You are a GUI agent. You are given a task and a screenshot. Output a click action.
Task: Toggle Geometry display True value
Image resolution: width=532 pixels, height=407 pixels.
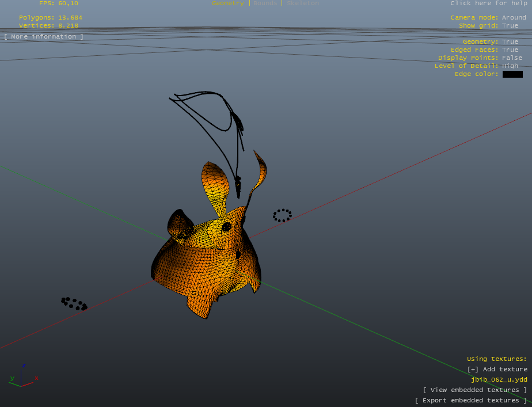point(510,41)
